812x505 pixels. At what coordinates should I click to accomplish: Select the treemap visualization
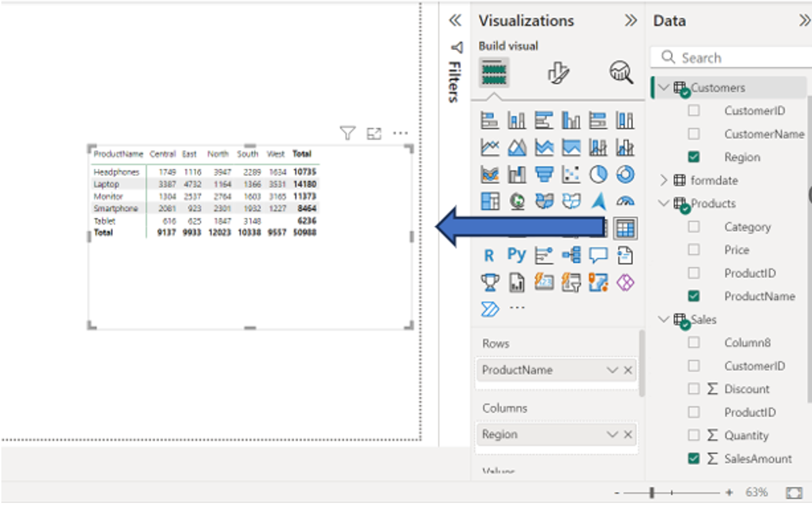(x=489, y=201)
